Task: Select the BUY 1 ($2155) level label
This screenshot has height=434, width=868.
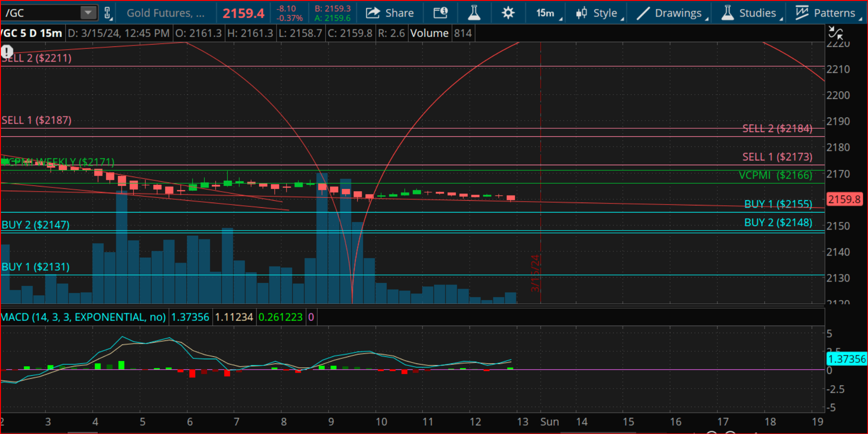Action: click(x=778, y=204)
